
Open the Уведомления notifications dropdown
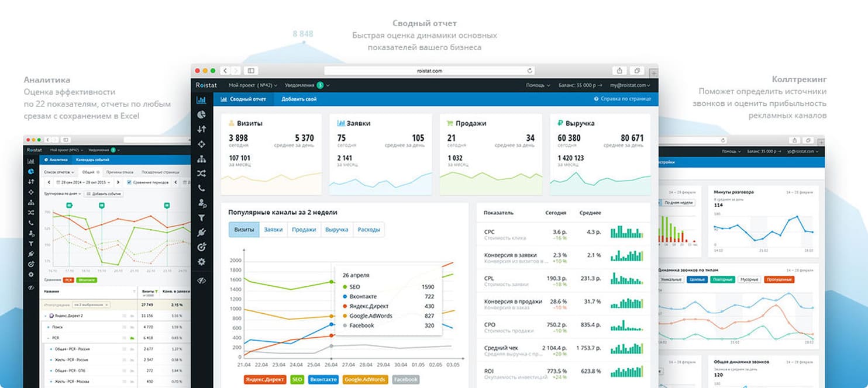(x=307, y=85)
